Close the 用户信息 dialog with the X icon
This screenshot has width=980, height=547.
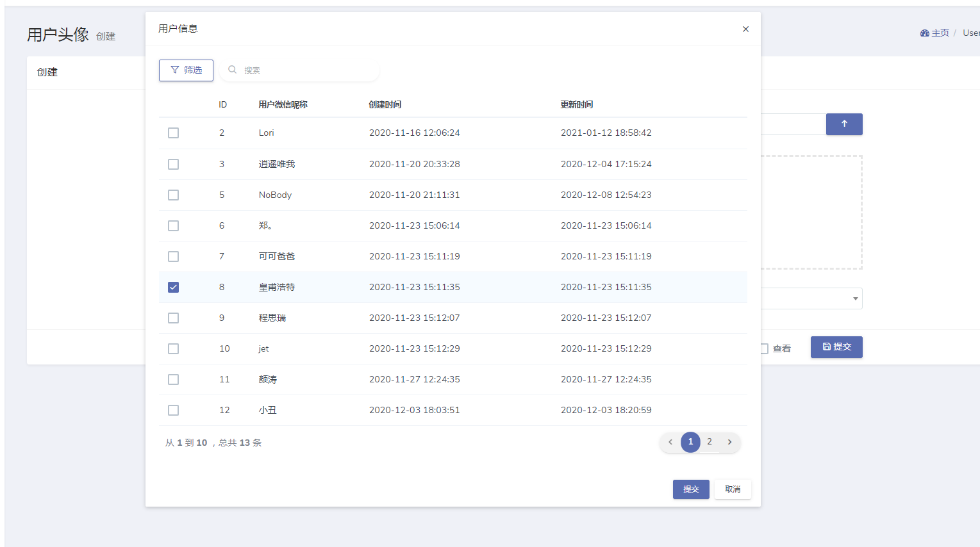(x=745, y=29)
